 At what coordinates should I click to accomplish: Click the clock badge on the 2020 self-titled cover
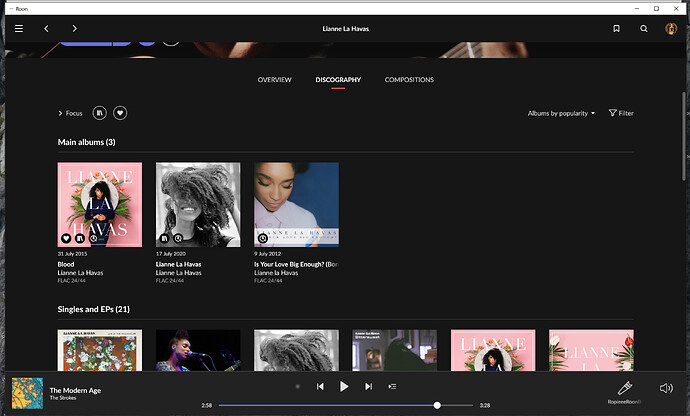pyautogui.click(x=178, y=238)
